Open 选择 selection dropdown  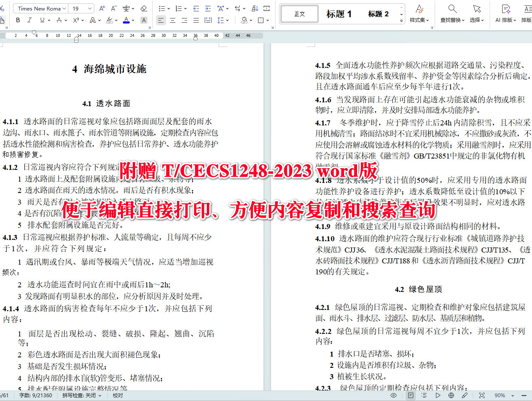click(x=477, y=13)
